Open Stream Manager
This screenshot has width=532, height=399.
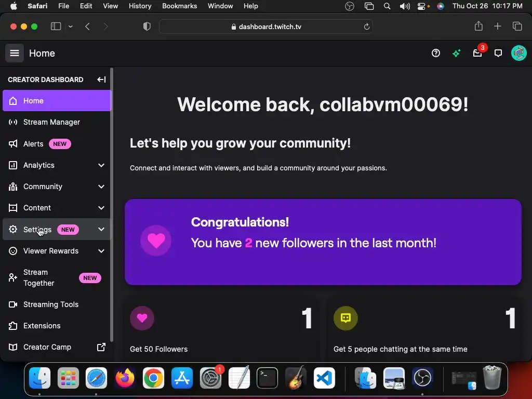pyautogui.click(x=57, y=122)
